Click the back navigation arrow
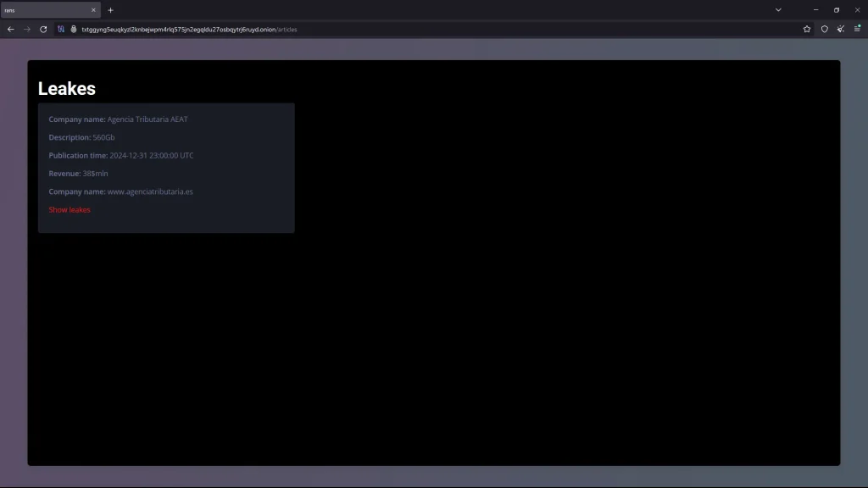 (x=10, y=29)
